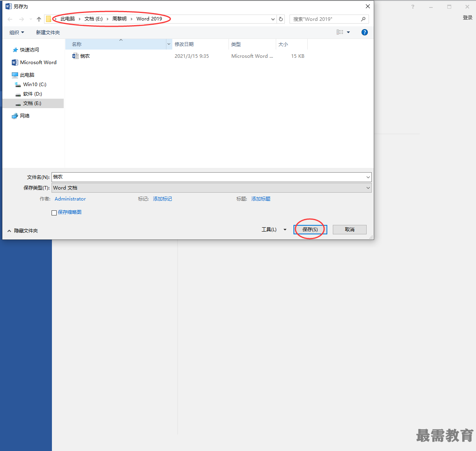Select the 悯农 Word file

85,56
